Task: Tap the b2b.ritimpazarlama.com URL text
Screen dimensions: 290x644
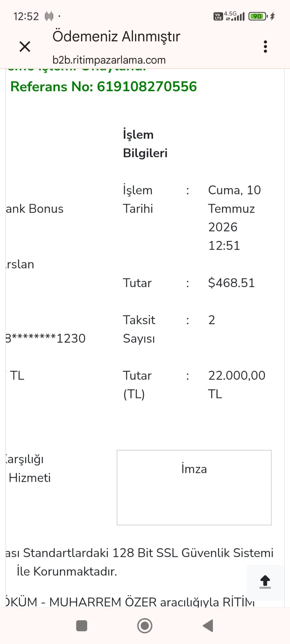Action: coord(109,60)
